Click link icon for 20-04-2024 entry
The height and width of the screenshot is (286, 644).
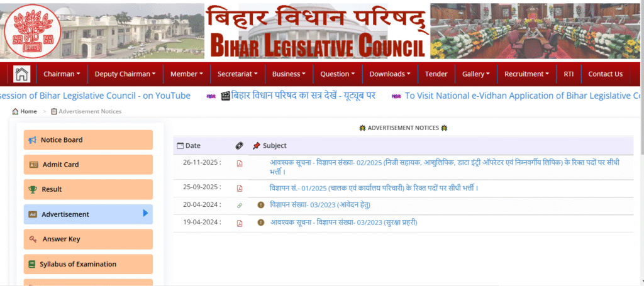[240, 205]
